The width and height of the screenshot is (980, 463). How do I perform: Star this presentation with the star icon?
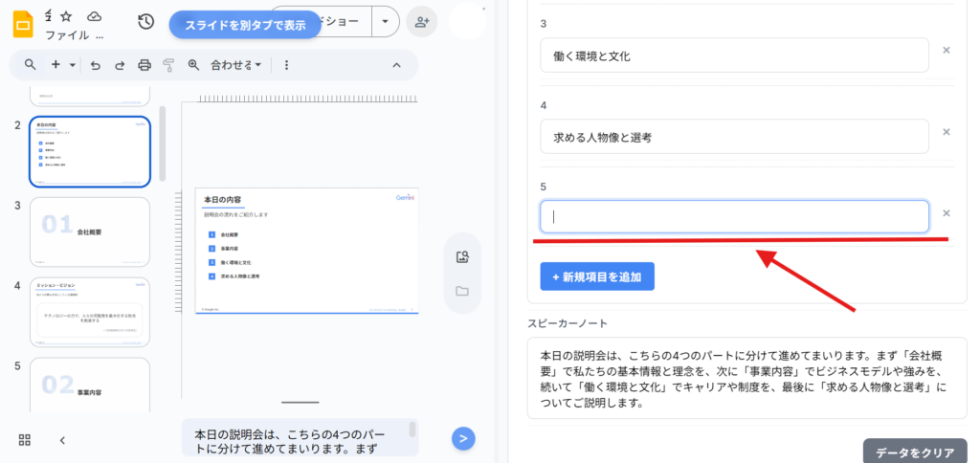67,16
